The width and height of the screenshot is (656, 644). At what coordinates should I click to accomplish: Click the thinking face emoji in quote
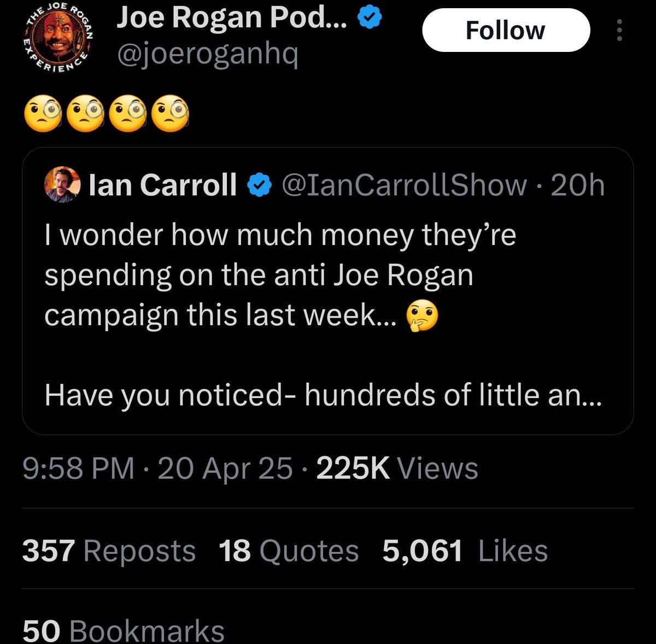[421, 316]
